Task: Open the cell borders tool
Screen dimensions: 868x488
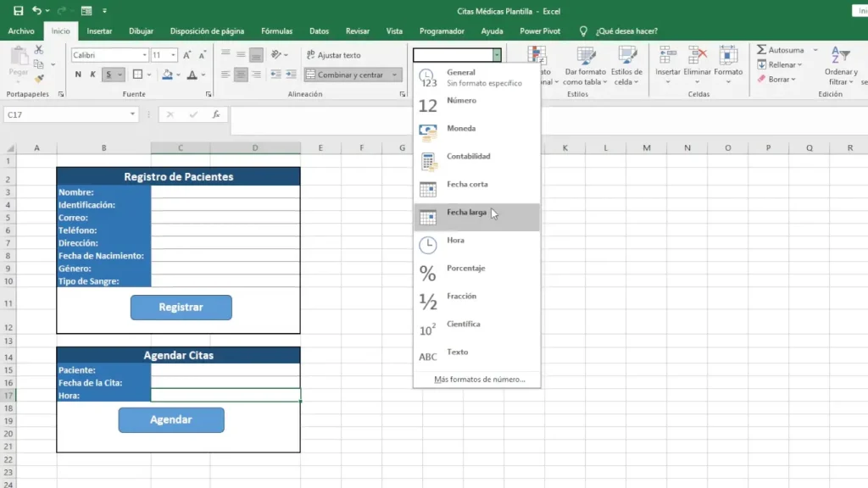Action: point(138,75)
